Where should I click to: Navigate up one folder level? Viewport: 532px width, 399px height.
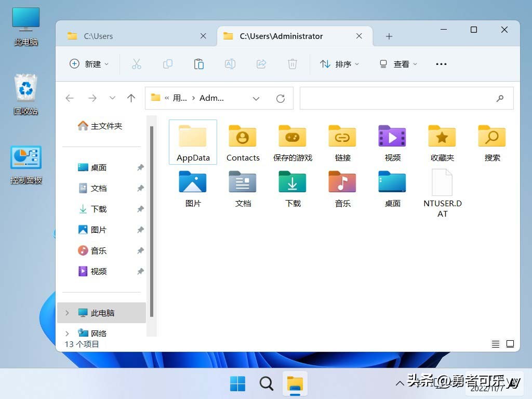pyautogui.click(x=131, y=98)
